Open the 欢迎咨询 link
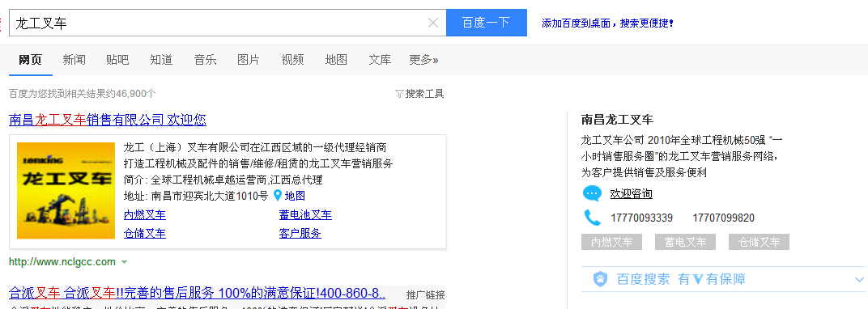This screenshot has height=309, width=868. [631, 194]
